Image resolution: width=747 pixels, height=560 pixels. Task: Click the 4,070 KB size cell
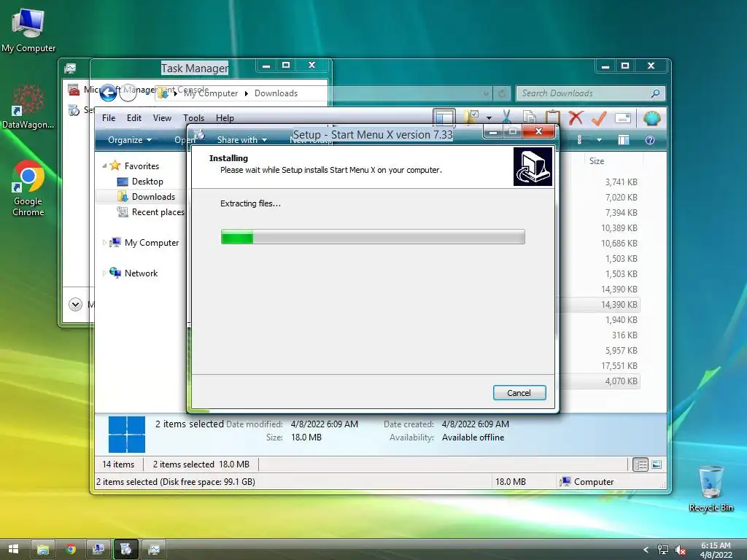tap(622, 381)
